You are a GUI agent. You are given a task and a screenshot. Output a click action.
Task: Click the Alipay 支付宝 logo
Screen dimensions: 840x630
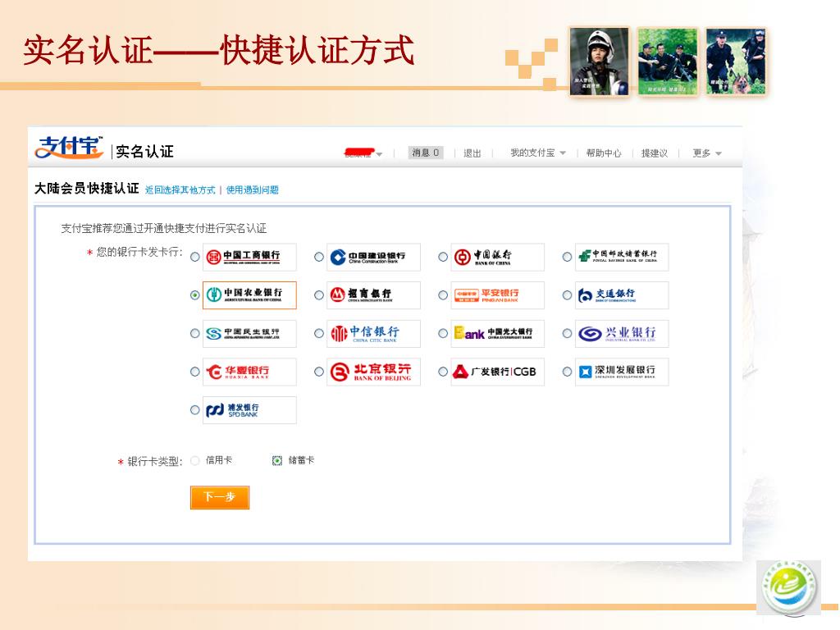69,148
